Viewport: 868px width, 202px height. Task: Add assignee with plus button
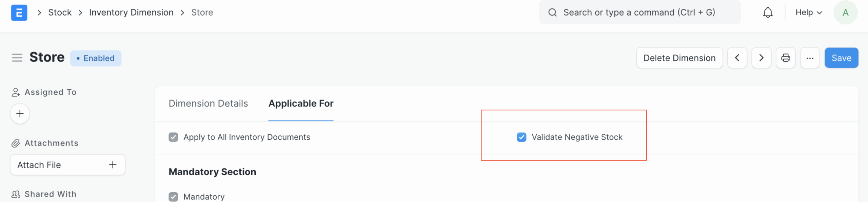[x=20, y=114]
